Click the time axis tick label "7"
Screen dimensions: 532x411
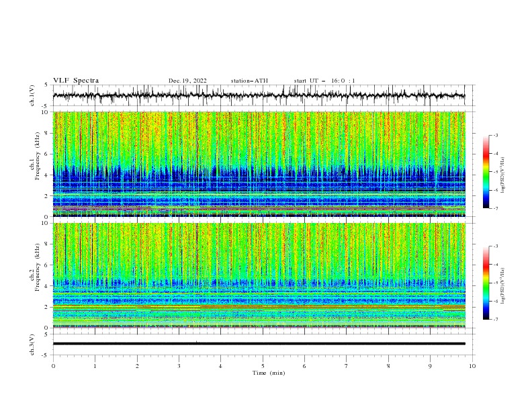pos(347,366)
